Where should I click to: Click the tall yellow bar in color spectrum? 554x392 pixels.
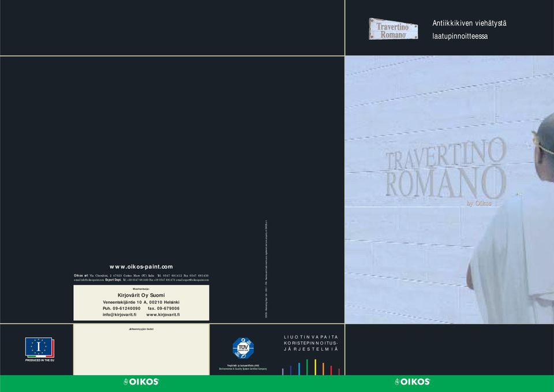tap(315, 367)
